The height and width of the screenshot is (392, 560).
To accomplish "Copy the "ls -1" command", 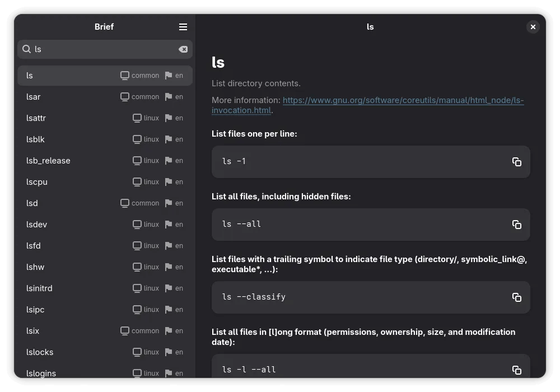I will click(516, 162).
